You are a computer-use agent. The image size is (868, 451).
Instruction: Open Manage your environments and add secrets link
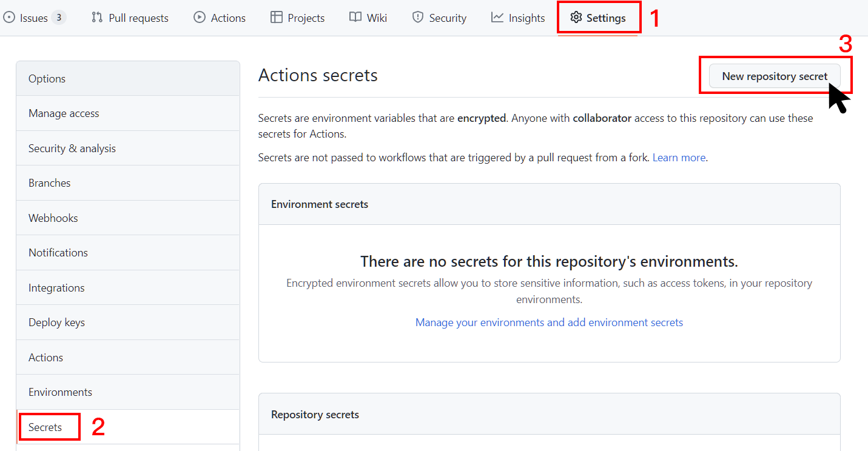(549, 322)
